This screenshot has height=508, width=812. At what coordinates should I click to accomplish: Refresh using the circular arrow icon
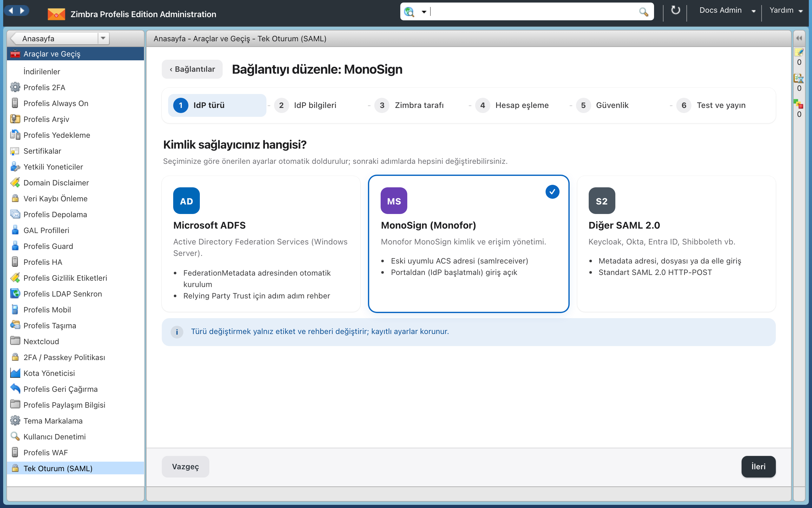coord(675,10)
